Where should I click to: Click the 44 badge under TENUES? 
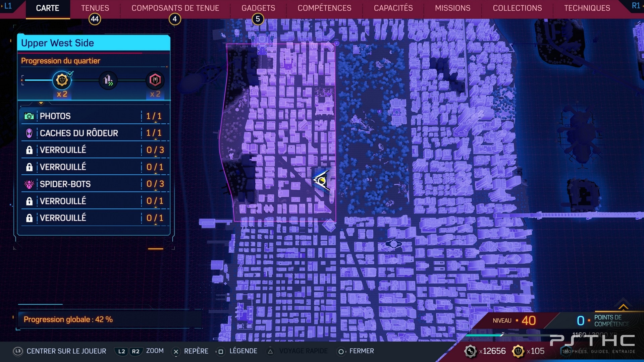pyautogui.click(x=95, y=19)
